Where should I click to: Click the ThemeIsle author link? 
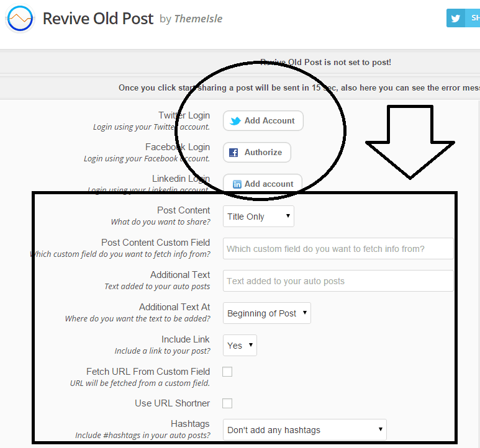[x=198, y=19]
